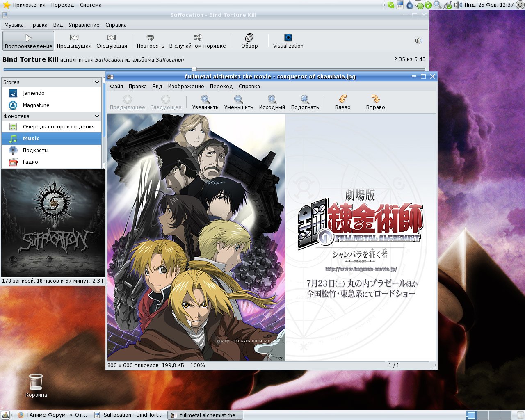Select Magnatune in the sidebar
Image resolution: width=525 pixels, height=420 pixels.
36,105
